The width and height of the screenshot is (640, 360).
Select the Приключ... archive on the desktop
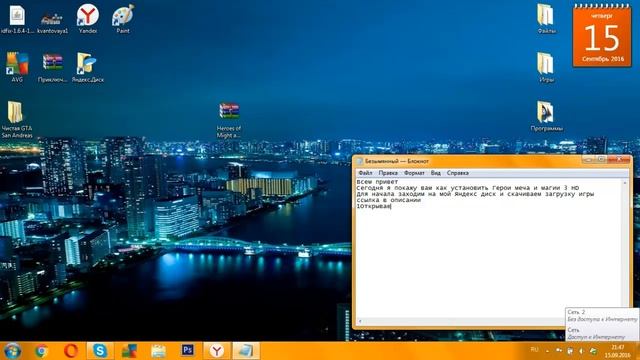(x=52, y=67)
